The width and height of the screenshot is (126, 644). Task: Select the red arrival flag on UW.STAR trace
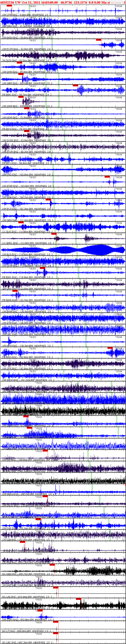[107, 177]
